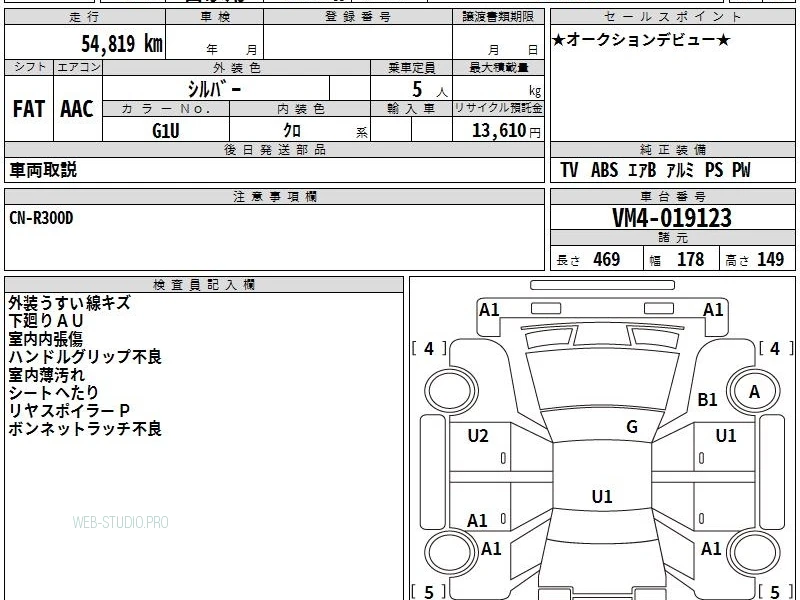Click the カラーNo. header
Viewport: 800px width, 600px height.
coord(166,109)
